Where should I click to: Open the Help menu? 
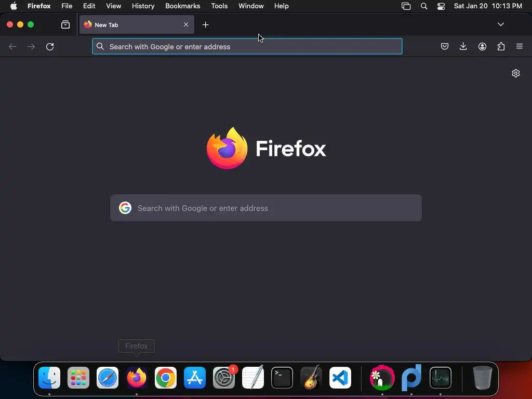(x=281, y=6)
